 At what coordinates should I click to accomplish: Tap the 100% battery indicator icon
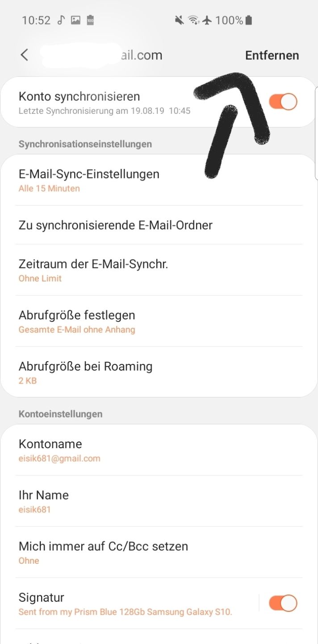[x=249, y=20]
